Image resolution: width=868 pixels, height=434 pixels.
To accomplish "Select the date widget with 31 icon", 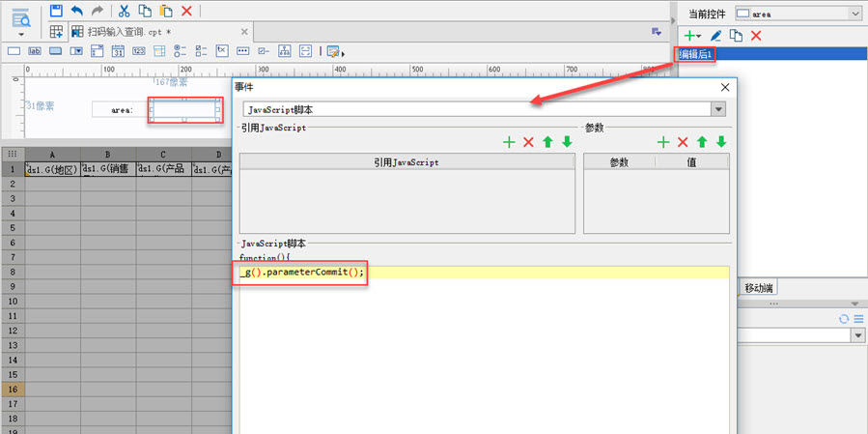I will [x=118, y=51].
